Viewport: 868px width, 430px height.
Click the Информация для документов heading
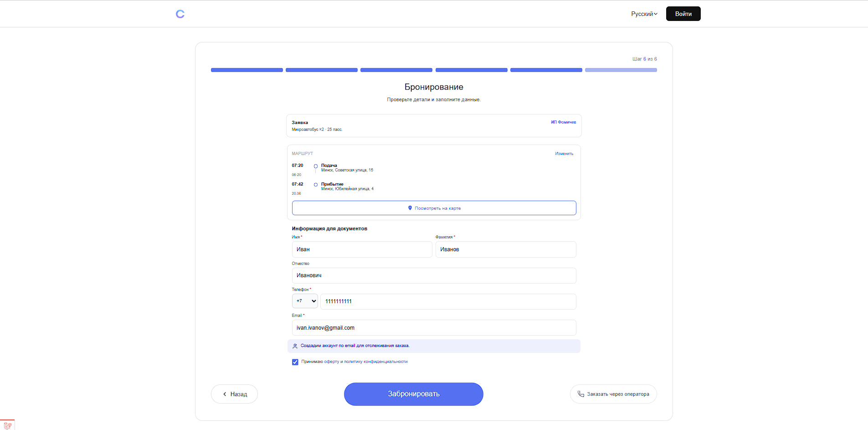pyautogui.click(x=329, y=228)
